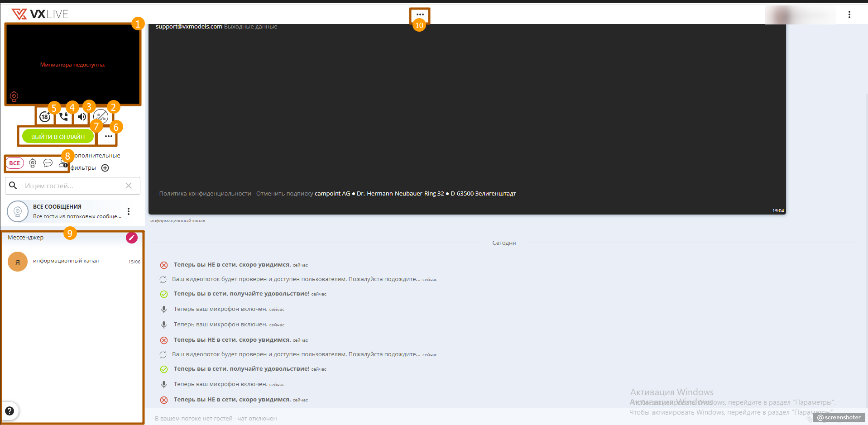
Task: Compose new message with the pink pencil icon
Action: pos(131,238)
